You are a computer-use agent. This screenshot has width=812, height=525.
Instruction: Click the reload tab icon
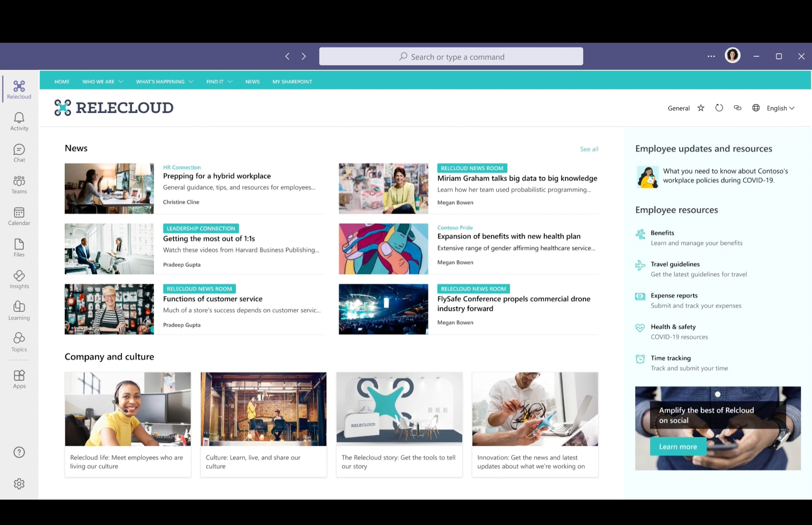click(719, 108)
